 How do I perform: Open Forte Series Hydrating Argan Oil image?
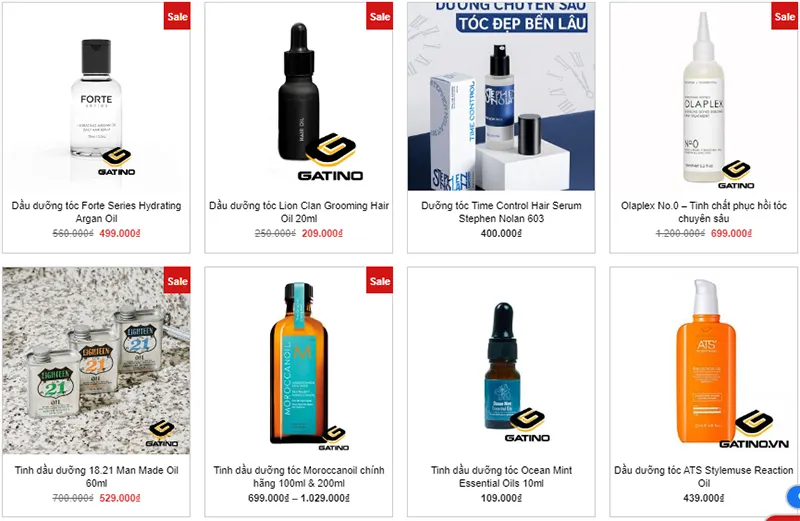pos(96,96)
